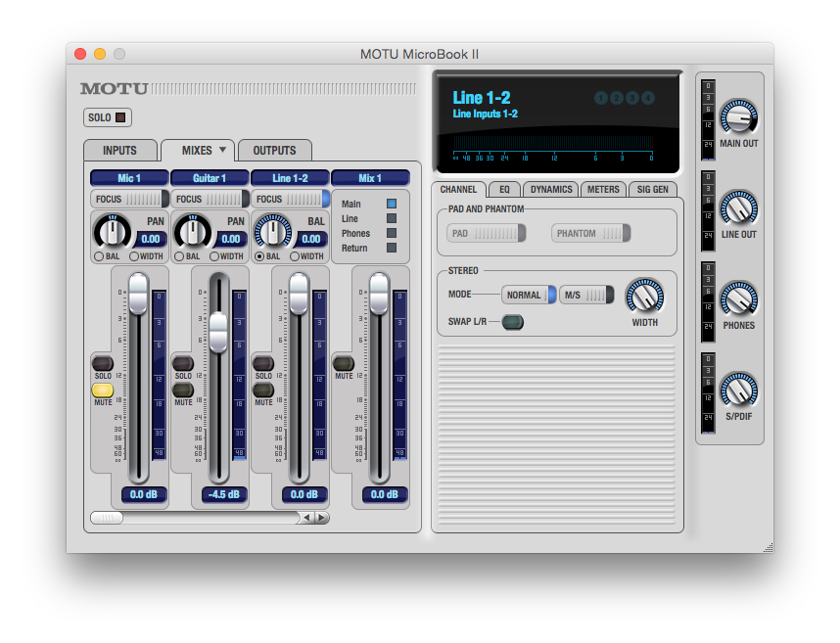Select BAL mode for Mic 1
Viewport: 840px width, 643px height.
(99, 256)
